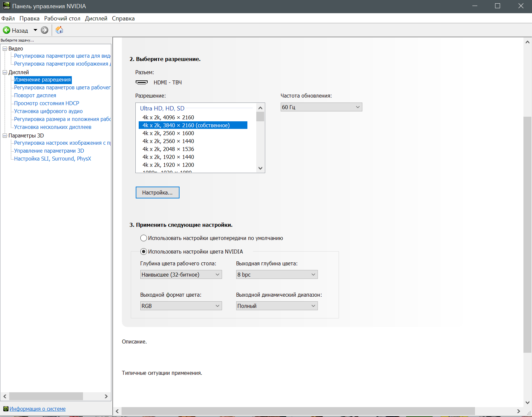Image resolution: width=532 pixels, height=417 pixels.
Task: Open the Правка menu
Action: click(29, 18)
